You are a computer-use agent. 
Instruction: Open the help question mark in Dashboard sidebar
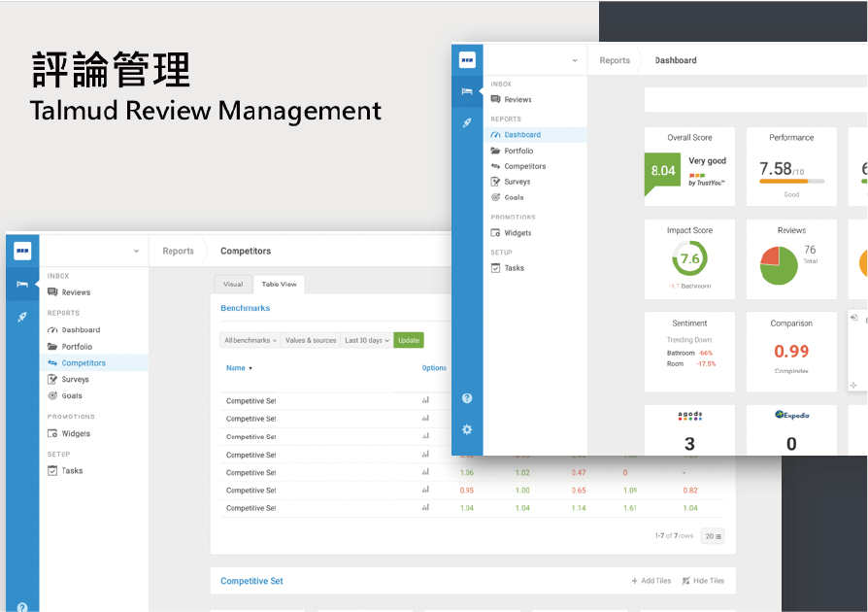(x=467, y=398)
